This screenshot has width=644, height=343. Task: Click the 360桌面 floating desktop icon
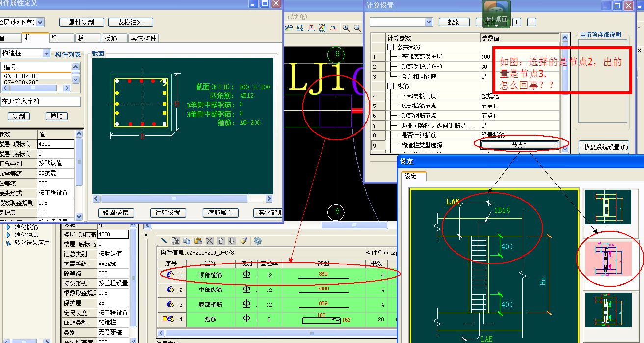click(x=497, y=14)
